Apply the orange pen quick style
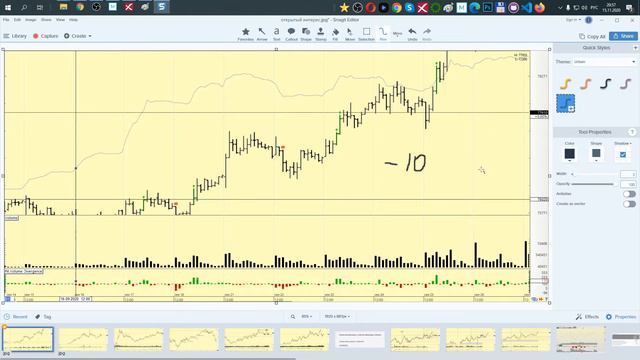 585,84
